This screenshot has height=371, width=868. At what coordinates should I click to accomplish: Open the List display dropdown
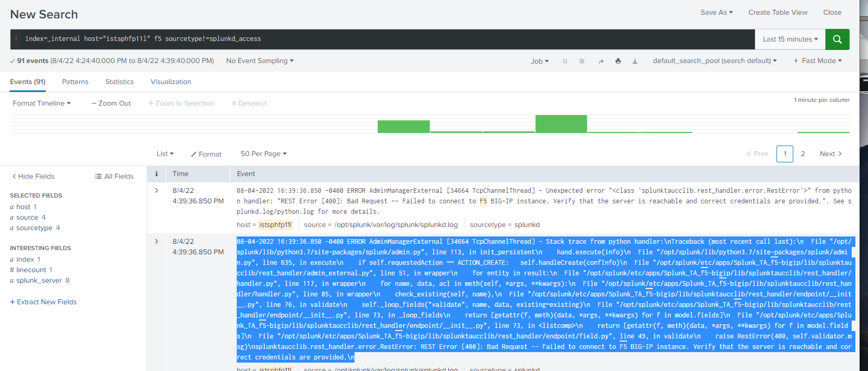pos(165,154)
